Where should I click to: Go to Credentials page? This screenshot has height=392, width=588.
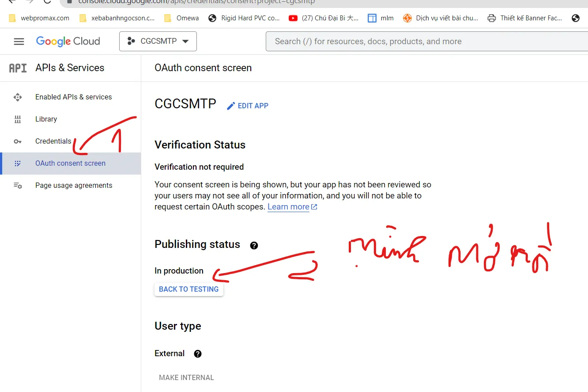[x=53, y=141]
